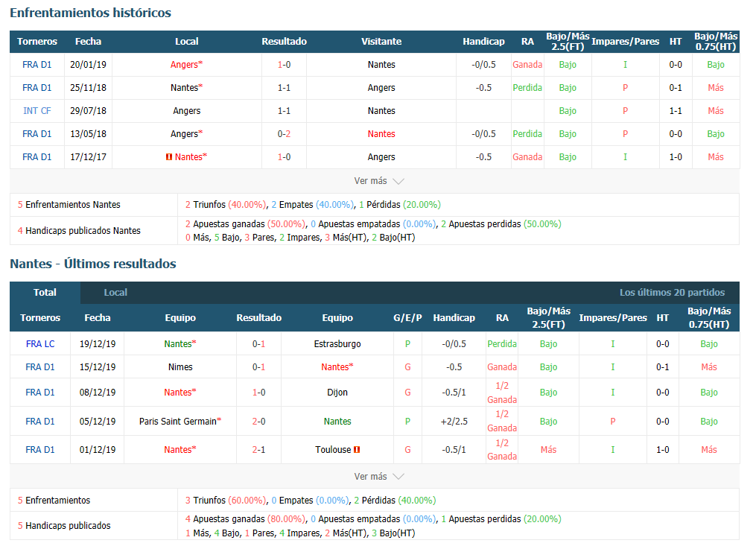Open the FRA LC tournament link
The image size is (756, 546).
click(x=39, y=344)
